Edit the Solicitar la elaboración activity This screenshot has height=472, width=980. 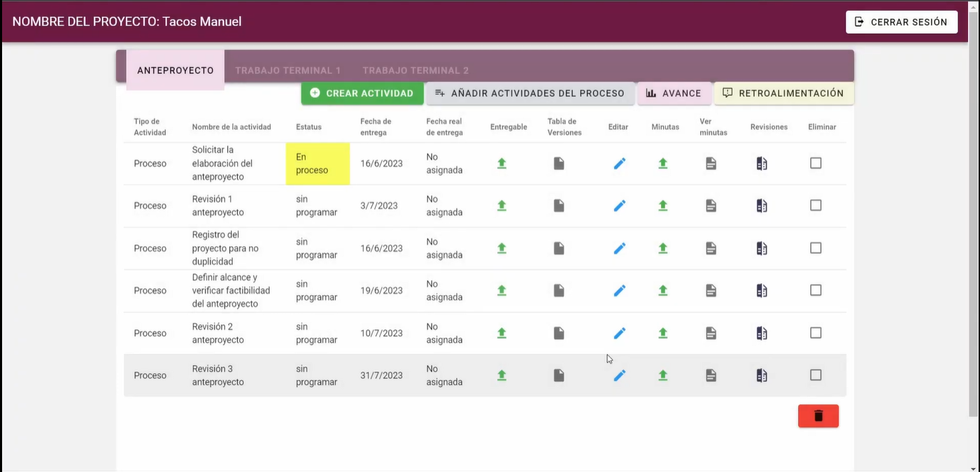[x=619, y=164]
